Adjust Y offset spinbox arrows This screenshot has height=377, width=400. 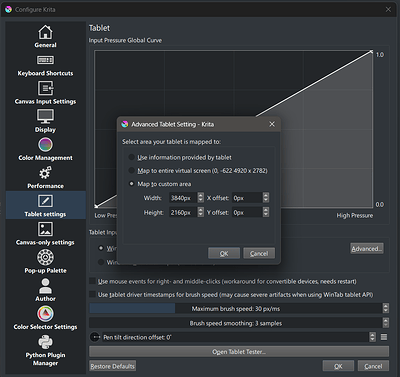tap(266, 212)
